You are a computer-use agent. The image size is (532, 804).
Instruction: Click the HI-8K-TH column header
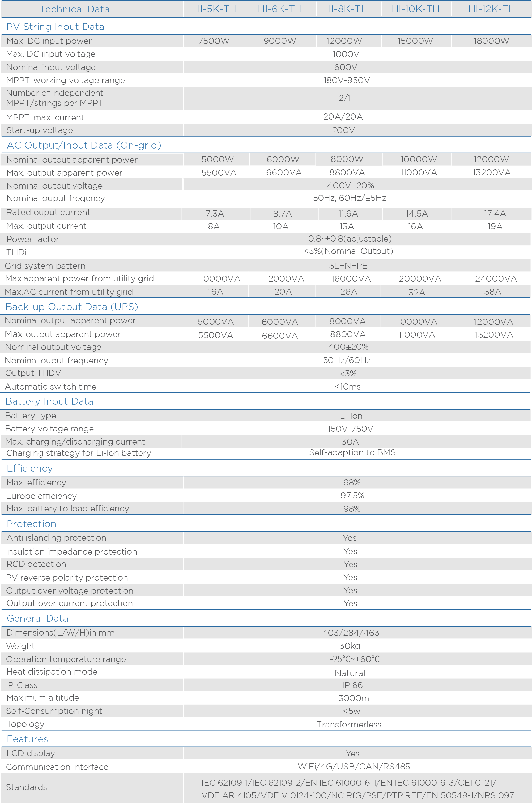click(346, 9)
